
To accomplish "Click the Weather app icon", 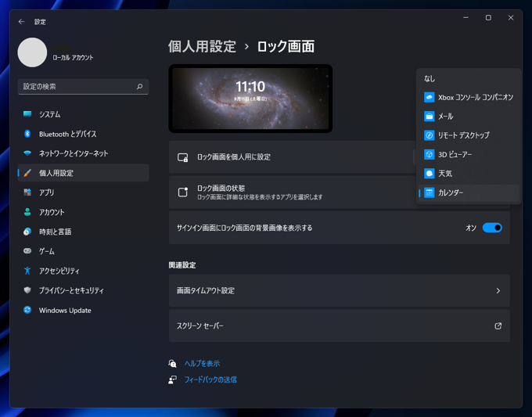I will (x=430, y=174).
